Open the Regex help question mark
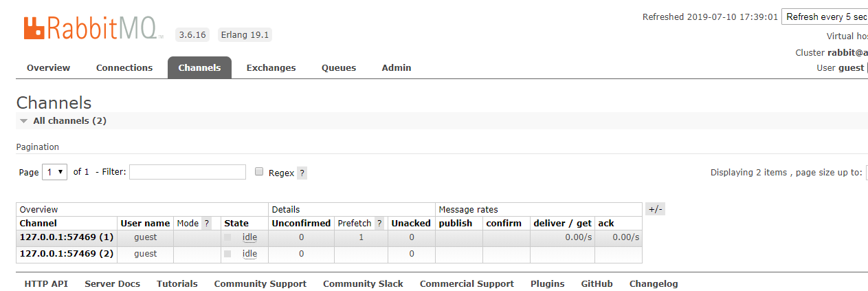This screenshot has height=291, width=868. click(302, 173)
